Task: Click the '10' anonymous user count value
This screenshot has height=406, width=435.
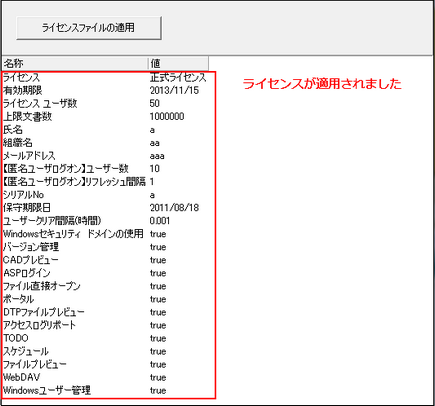Action: (x=155, y=169)
